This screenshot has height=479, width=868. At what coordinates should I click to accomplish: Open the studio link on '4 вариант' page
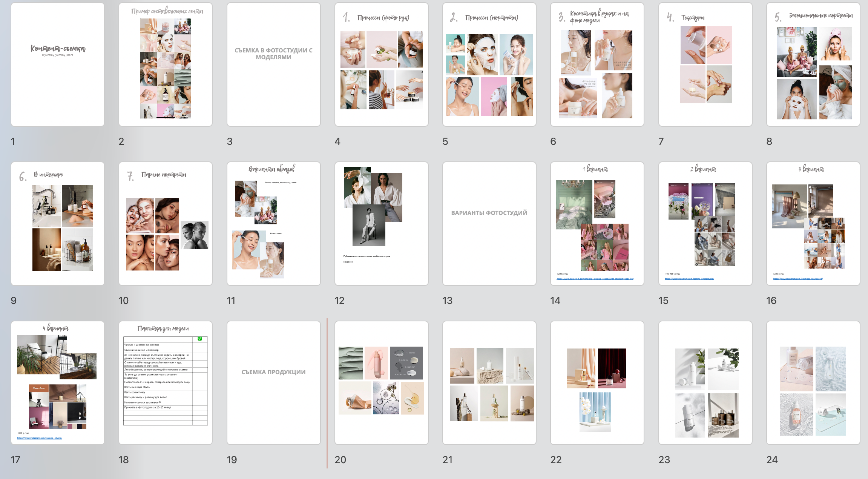coord(40,438)
